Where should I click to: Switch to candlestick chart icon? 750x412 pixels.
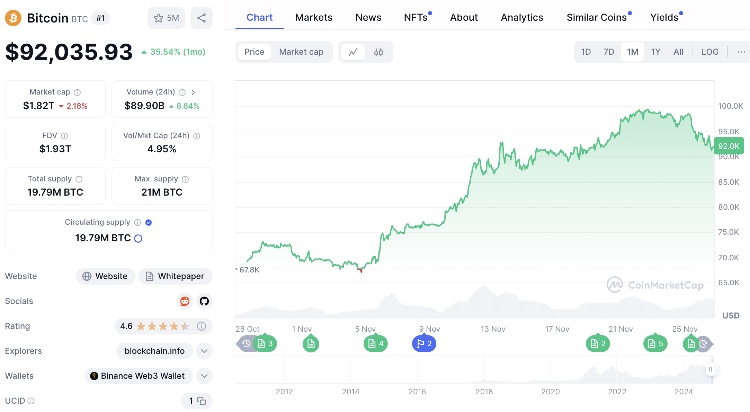378,52
